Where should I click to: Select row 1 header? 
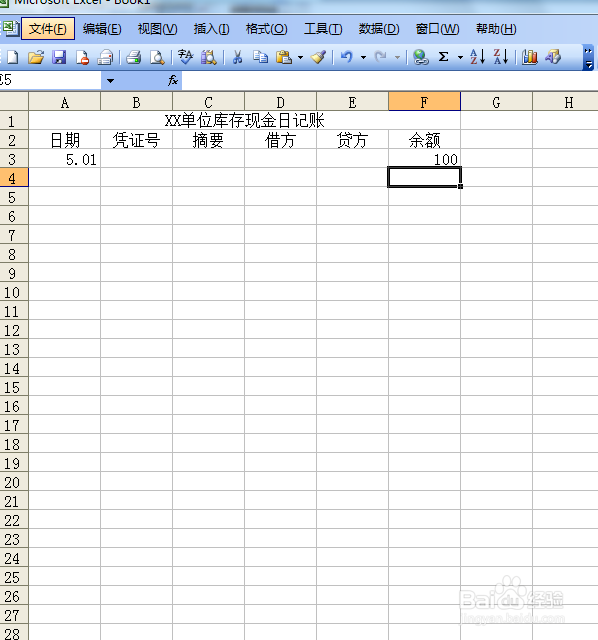pyautogui.click(x=14, y=121)
